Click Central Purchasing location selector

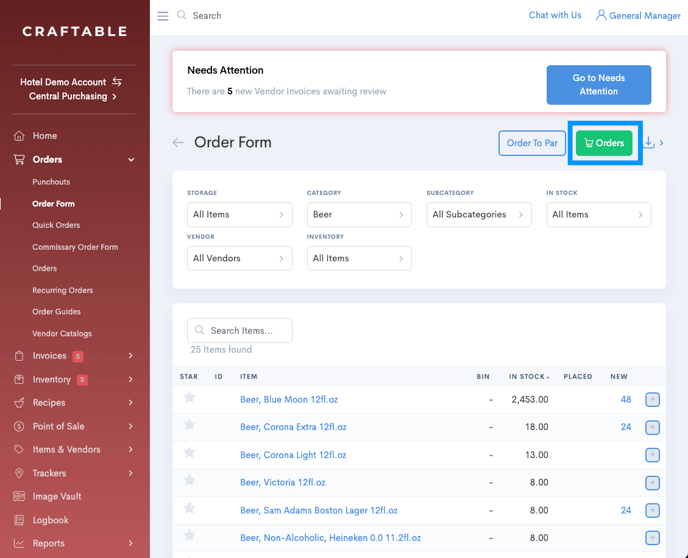click(x=72, y=97)
